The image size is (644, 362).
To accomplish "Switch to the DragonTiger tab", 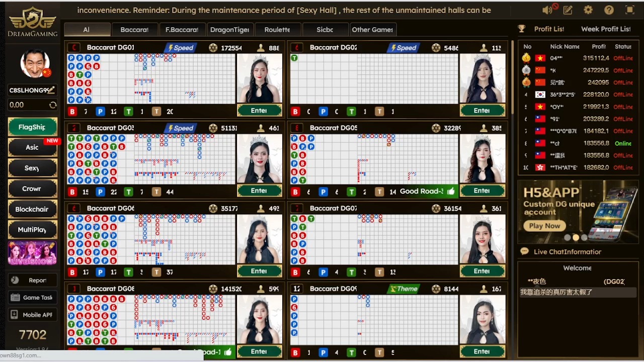I will (x=229, y=30).
